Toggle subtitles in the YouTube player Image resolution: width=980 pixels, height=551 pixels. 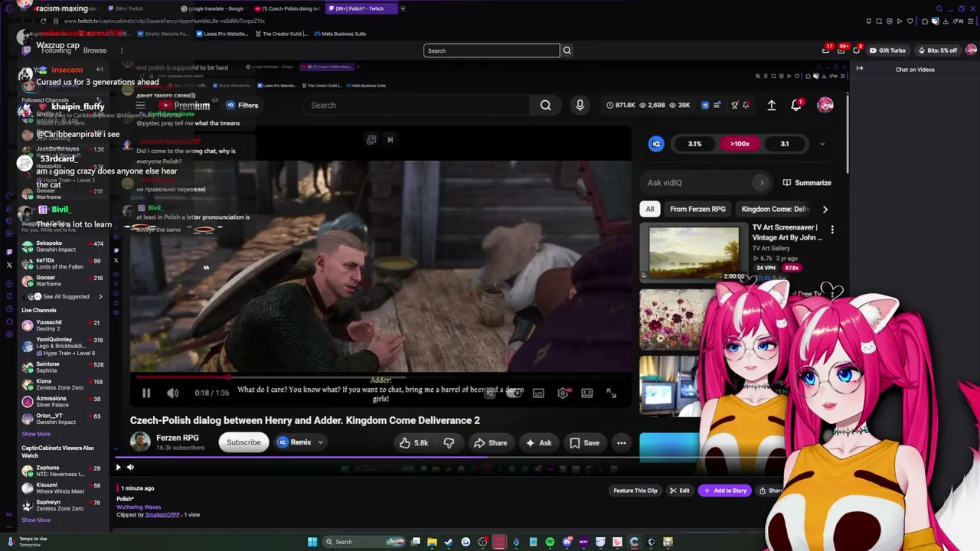(538, 393)
